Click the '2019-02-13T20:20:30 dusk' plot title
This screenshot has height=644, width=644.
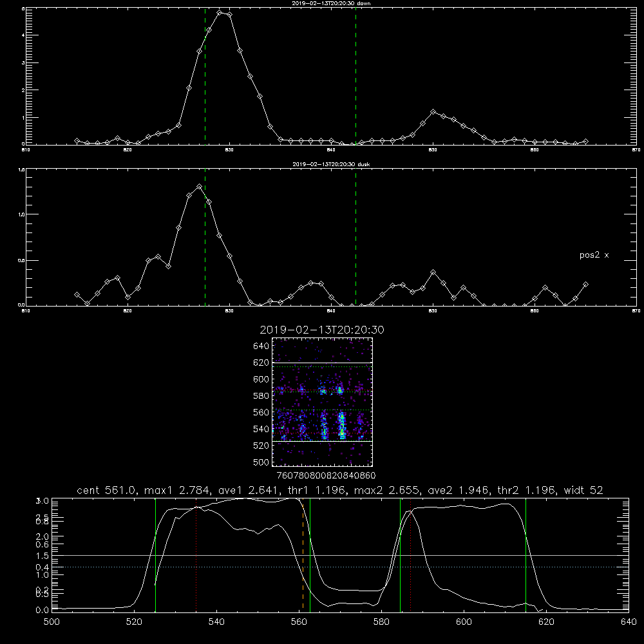[x=331, y=164]
